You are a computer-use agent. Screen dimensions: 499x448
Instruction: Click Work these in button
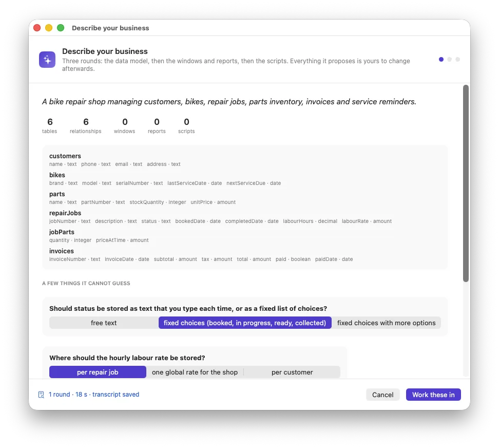tap(433, 395)
